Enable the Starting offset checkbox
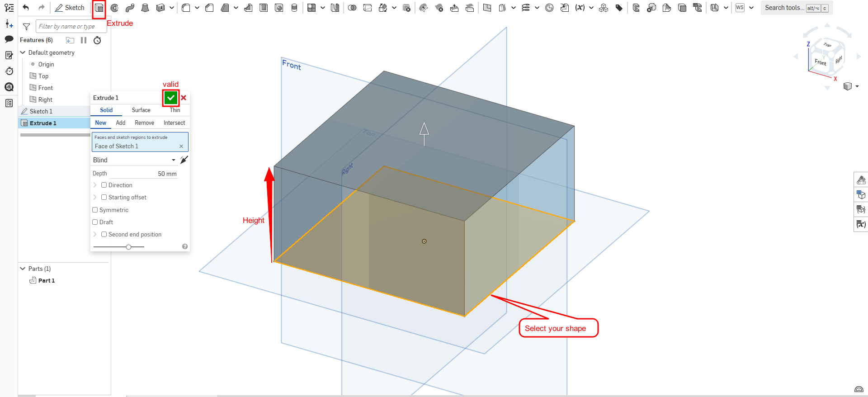 pos(104,197)
